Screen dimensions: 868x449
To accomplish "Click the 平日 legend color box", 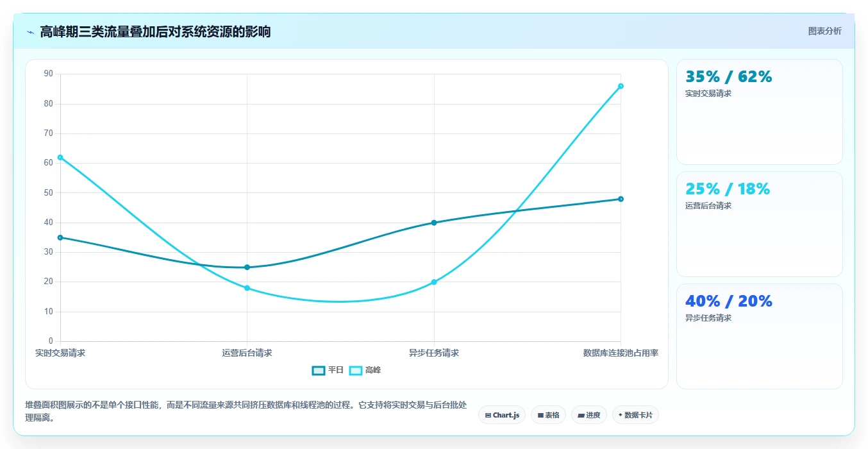I will pyautogui.click(x=319, y=370).
